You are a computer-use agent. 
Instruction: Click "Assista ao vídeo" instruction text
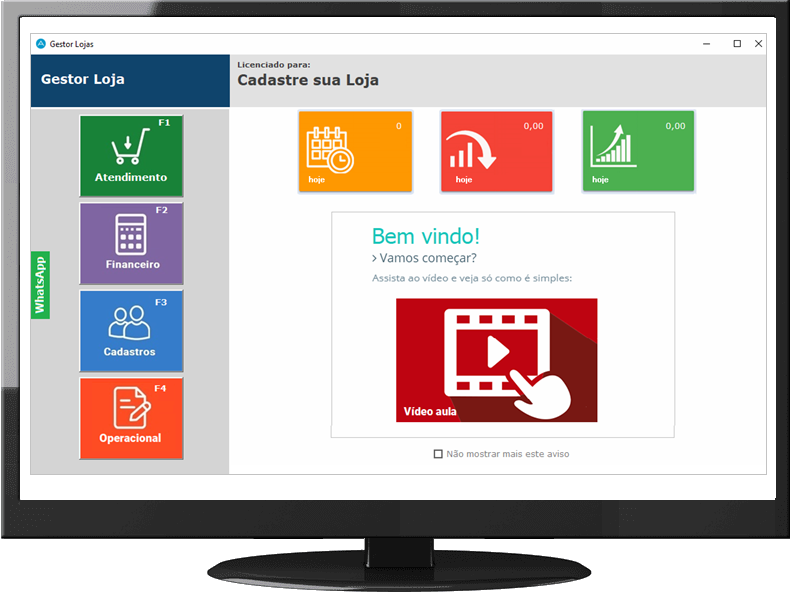(x=471, y=278)
